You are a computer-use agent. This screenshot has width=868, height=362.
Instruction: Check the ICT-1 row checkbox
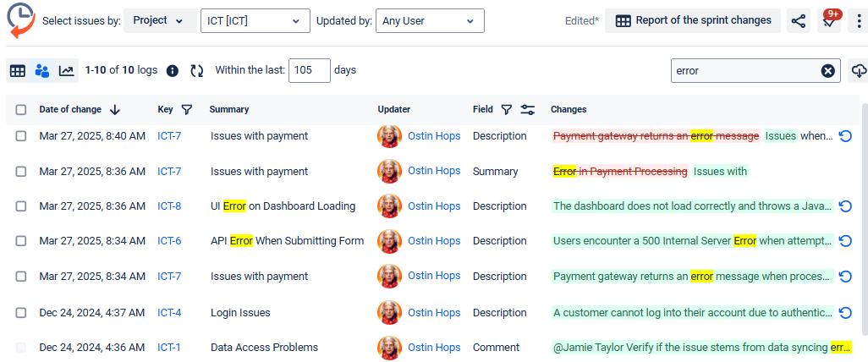(x=21, y=348)
